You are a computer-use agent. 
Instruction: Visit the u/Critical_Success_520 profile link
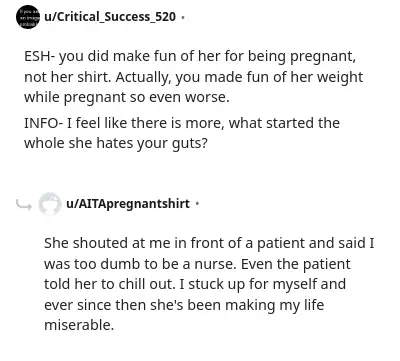110,17
